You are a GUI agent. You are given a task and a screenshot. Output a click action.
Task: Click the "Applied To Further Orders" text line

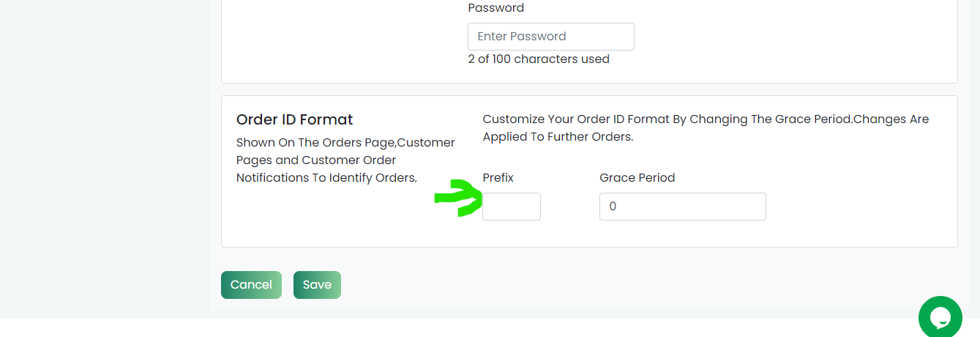[558, 137]
